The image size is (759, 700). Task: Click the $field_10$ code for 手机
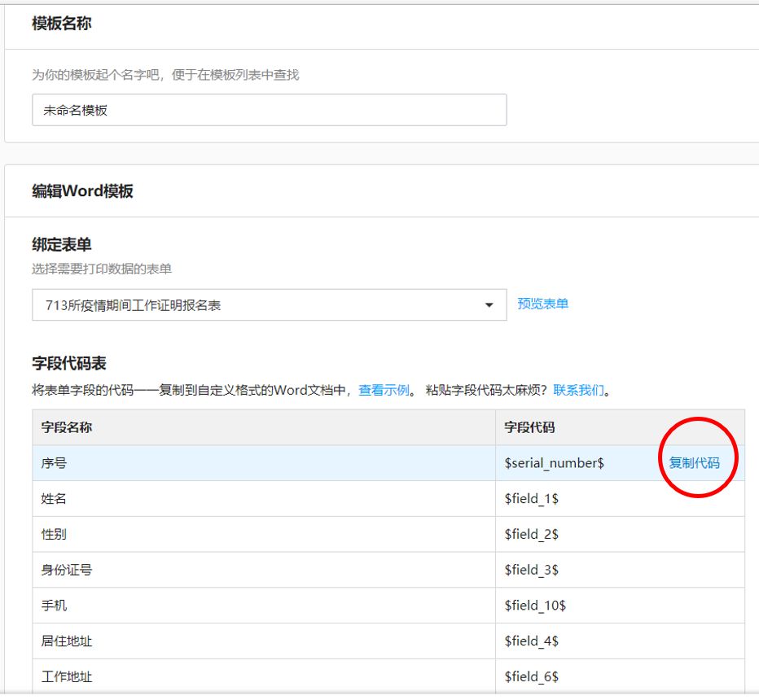tap(540, 606)
